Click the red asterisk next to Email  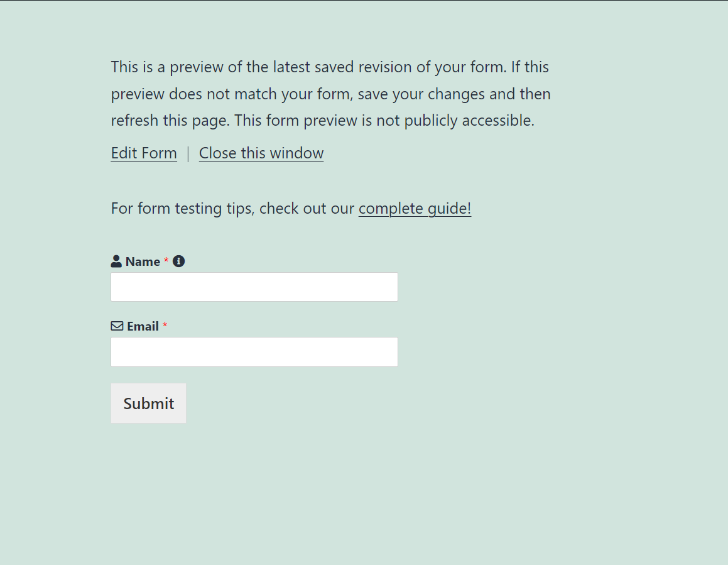(165, 325)
